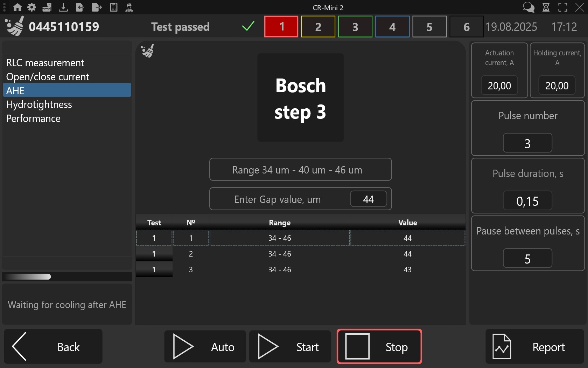Select result row with value 43

pyautogui.click(x=301, y=270)
